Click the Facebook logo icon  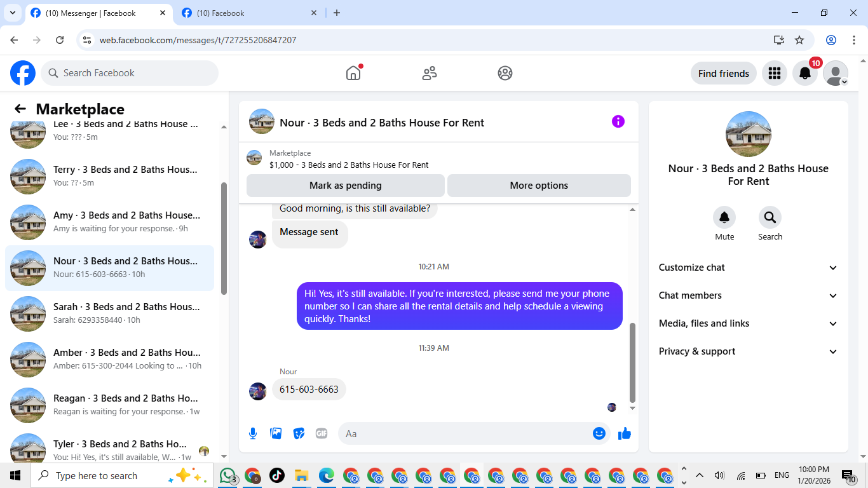[x=23, y=73]
